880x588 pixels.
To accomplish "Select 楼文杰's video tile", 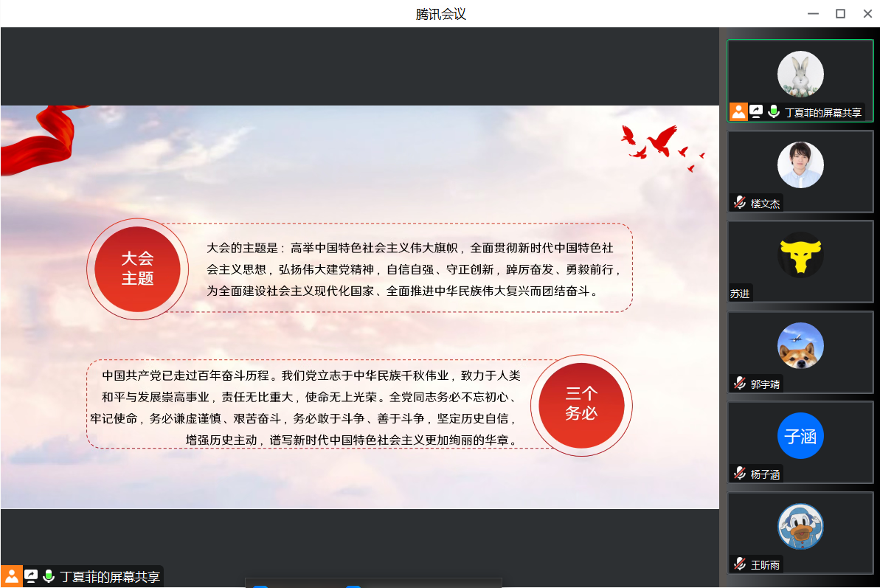I will coord(800,171).
